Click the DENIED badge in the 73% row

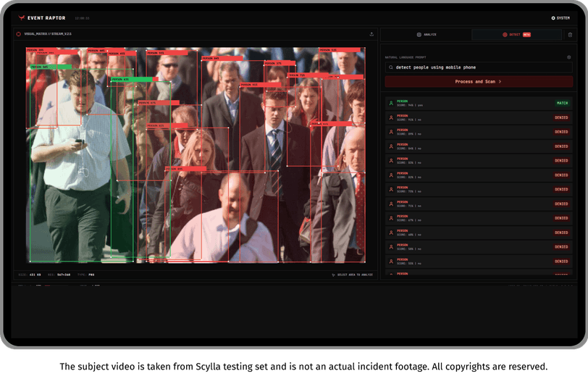[x=561, y=190]
